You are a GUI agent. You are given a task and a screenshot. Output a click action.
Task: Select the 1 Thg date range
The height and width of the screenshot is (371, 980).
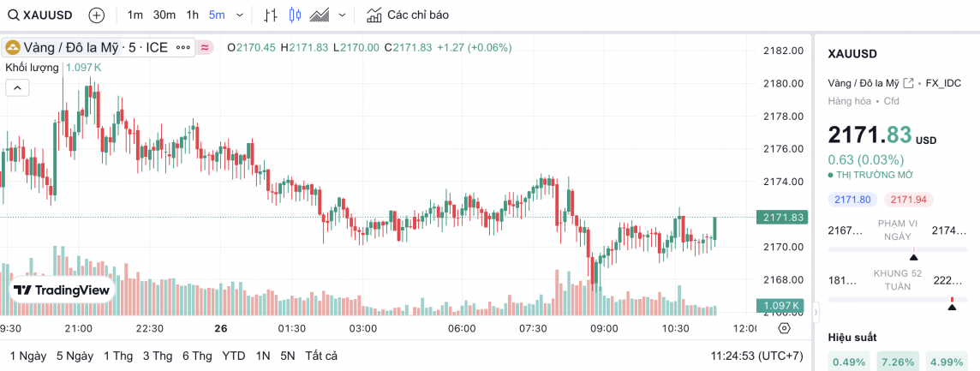pyautogui.click(x=117, y=356)
